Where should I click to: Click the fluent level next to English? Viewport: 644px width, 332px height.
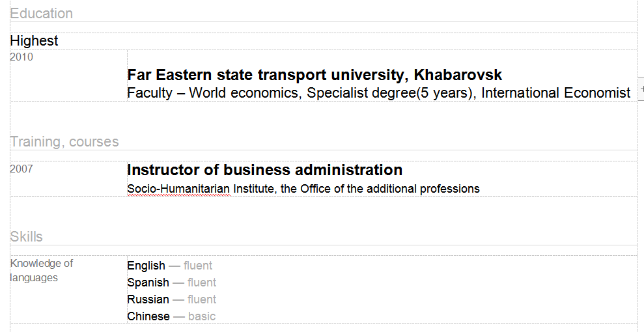coord(198,266)
